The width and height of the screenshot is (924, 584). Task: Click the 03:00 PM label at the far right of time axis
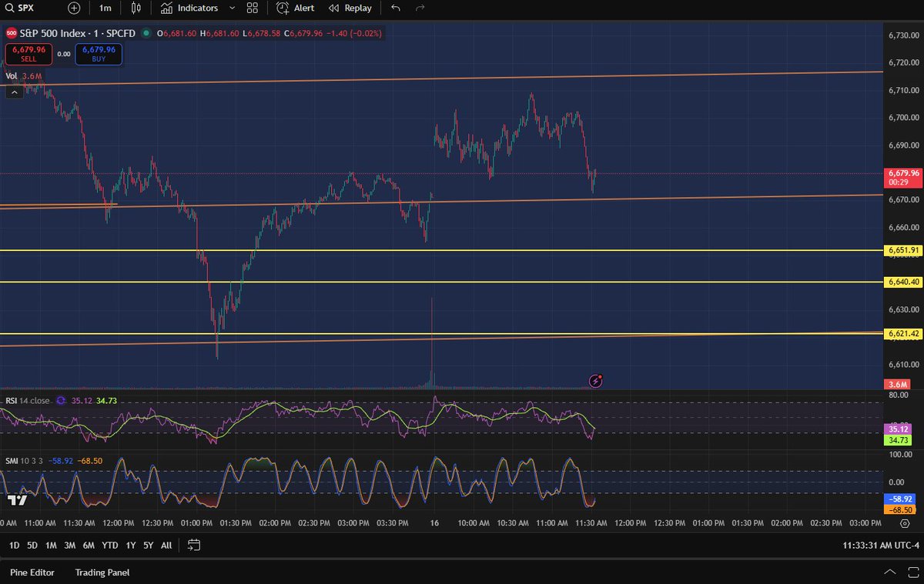[865, 523]
